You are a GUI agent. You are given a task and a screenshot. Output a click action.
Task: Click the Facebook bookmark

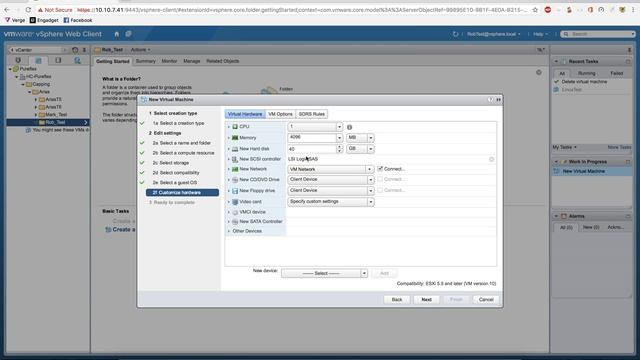click(x=78, y=20)
